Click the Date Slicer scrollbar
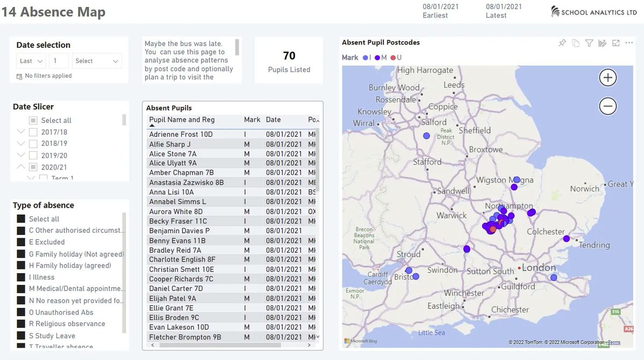The height and width of the screenshot is (360, 644). [125, 120]
